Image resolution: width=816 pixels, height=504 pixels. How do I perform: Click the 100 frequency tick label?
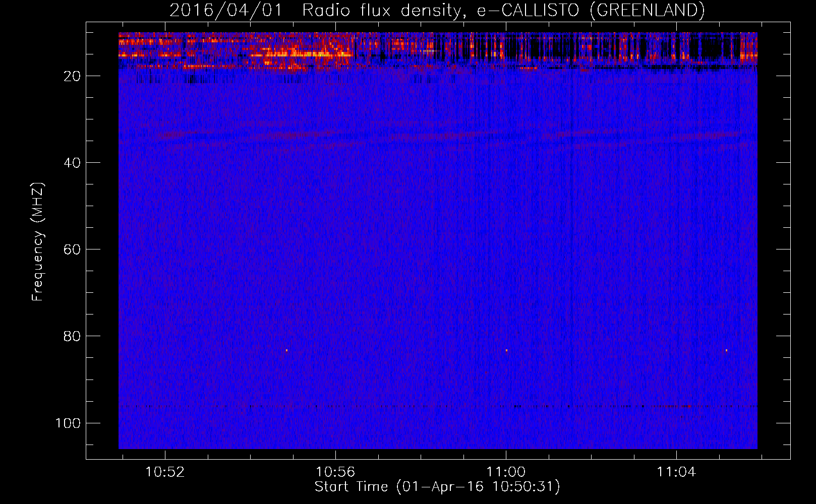tap(68, 423)
